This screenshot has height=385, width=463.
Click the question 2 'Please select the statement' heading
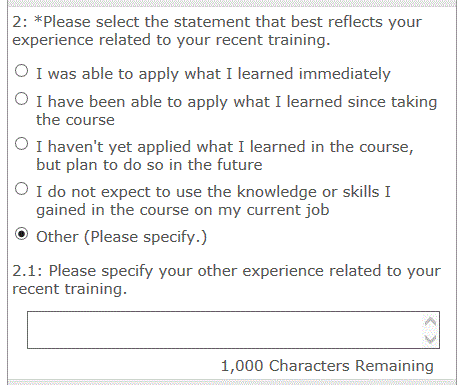click(x=217, y=31)
